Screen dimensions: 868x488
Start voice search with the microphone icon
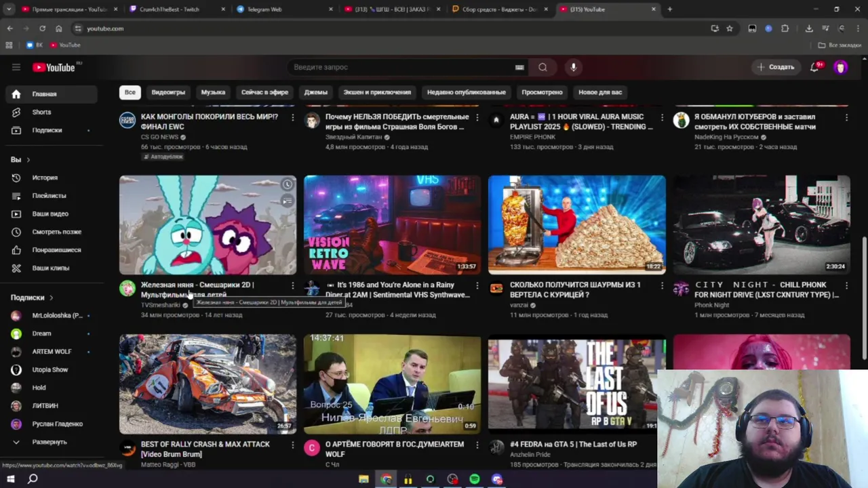(573, 67)
